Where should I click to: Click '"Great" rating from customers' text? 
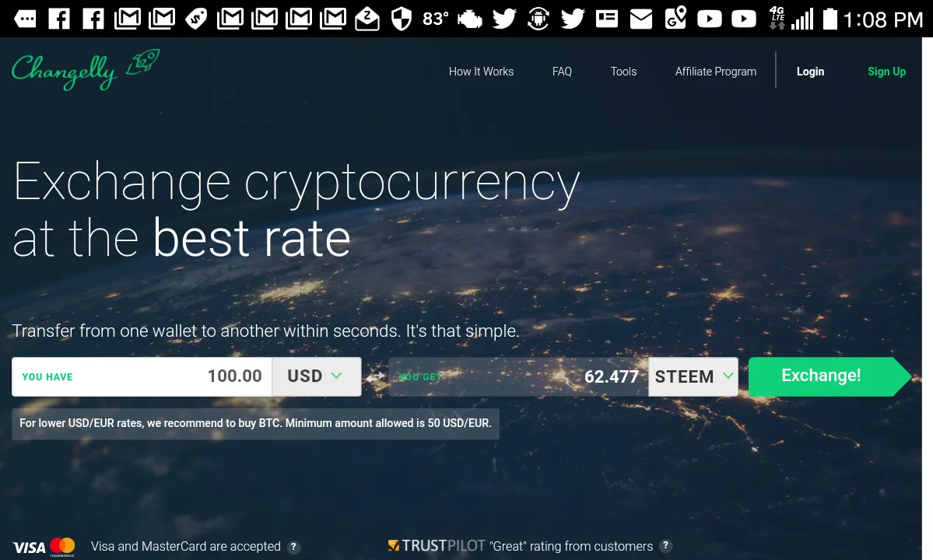571,546
